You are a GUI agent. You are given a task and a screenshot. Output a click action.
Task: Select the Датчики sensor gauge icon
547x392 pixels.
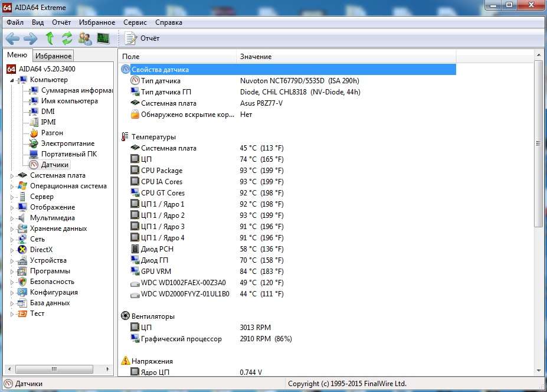34,165
